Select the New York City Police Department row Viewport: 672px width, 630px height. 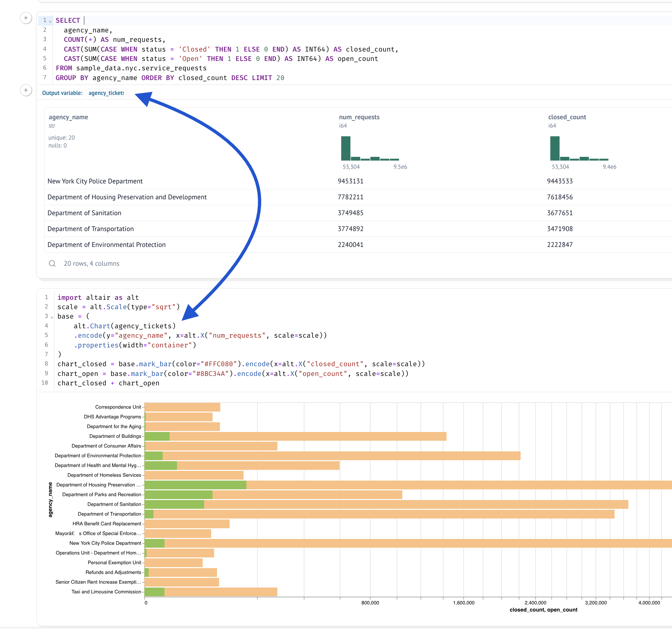tap(95, 181)
